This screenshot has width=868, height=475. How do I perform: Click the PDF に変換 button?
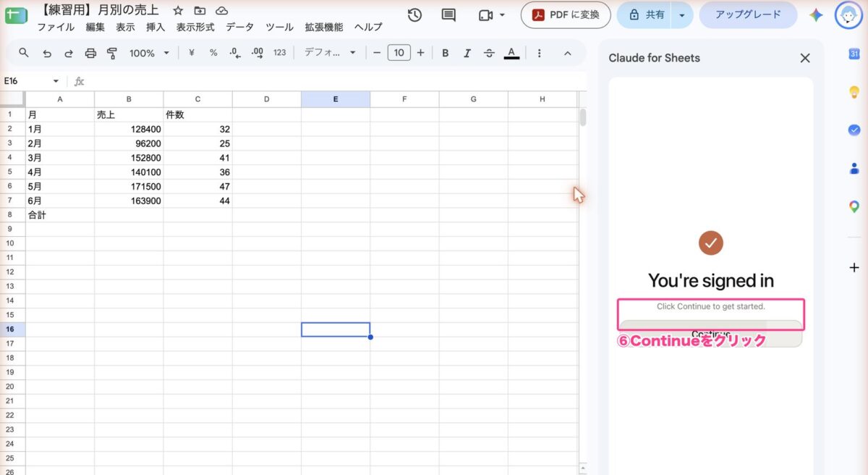(x=566, y=15)
